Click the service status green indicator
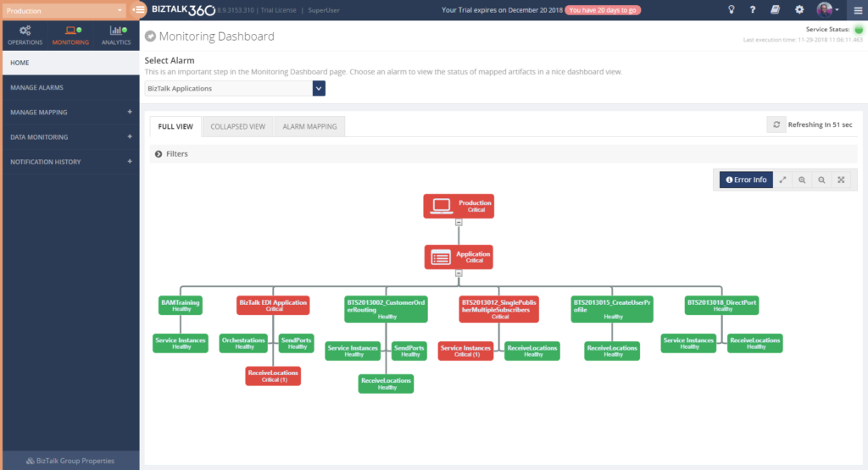868x470 pixels. click(859, 30)
